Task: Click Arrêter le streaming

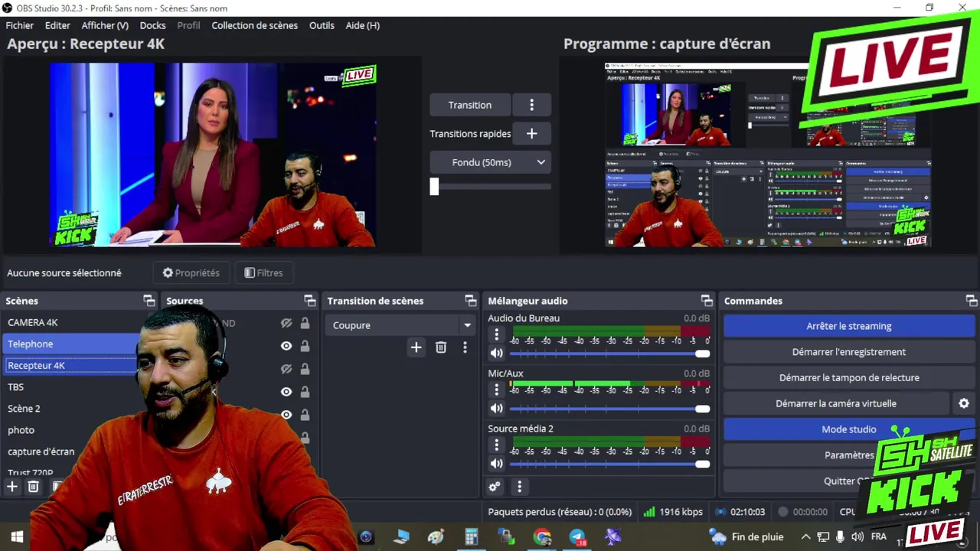Action: pos(848,326)
